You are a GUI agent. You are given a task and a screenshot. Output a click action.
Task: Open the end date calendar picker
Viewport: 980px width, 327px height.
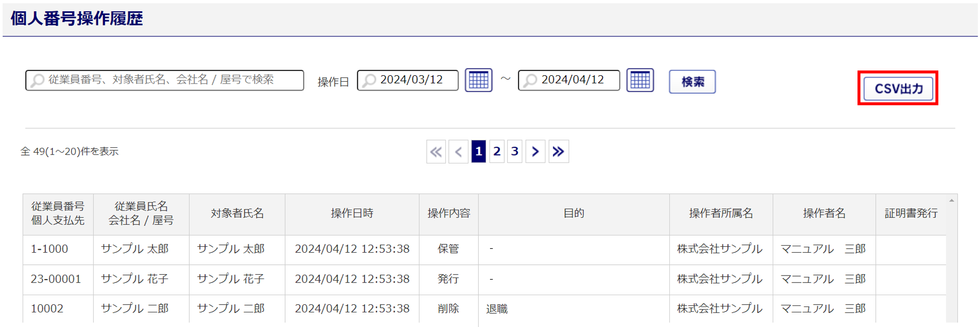coord(640,80)
